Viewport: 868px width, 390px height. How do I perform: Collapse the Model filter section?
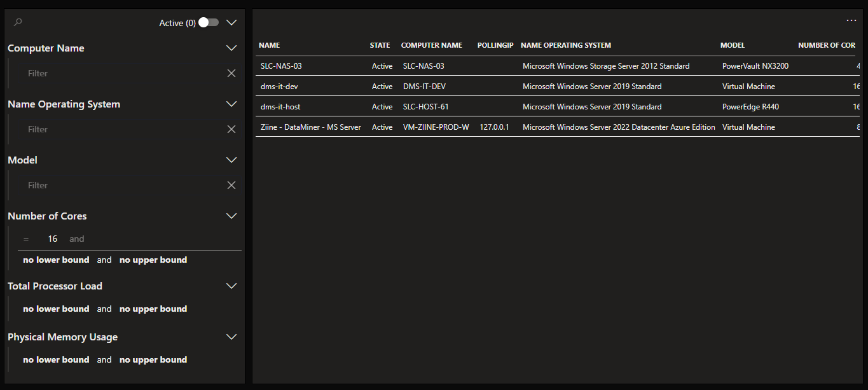click(231, 160)
